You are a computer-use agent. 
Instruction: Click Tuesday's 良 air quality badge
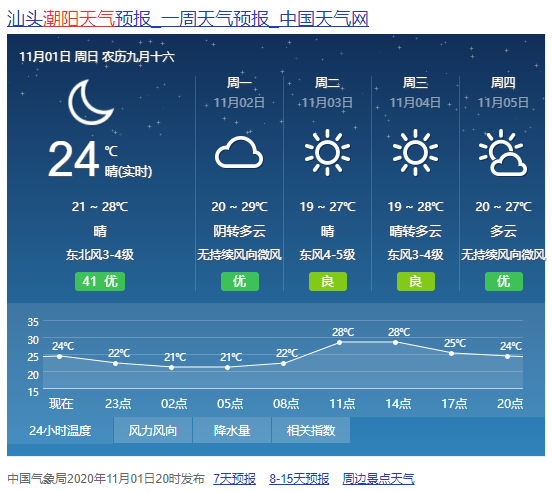[x=328, y=282]
